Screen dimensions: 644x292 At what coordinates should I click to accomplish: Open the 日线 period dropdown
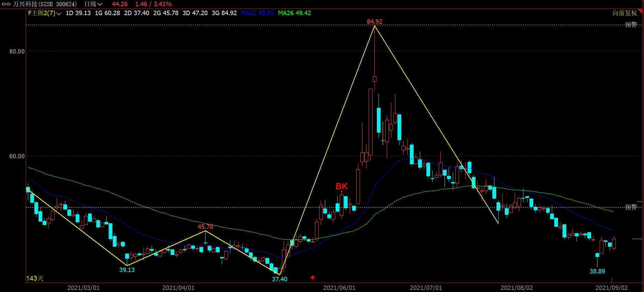[93, 4]
